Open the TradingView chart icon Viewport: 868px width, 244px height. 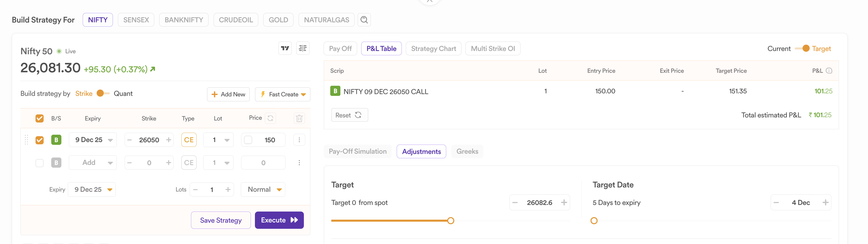pyautogui.click(x=285, y=48)
